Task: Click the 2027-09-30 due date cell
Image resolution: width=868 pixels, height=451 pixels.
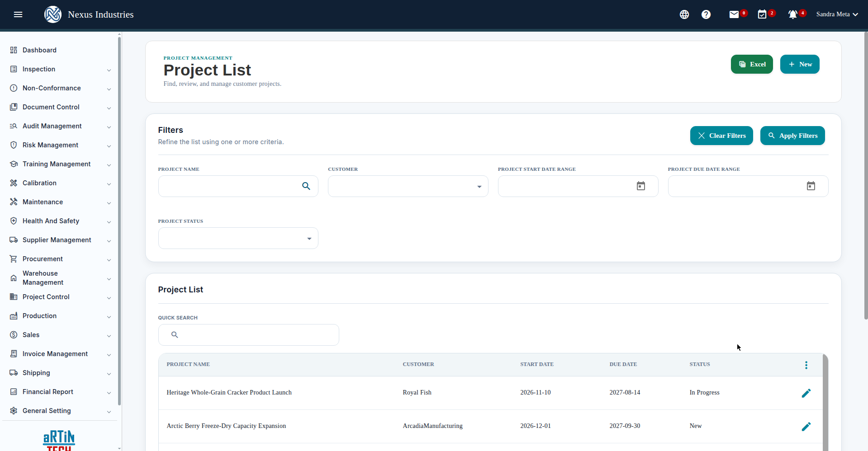Action: click(x=625, y=426)
